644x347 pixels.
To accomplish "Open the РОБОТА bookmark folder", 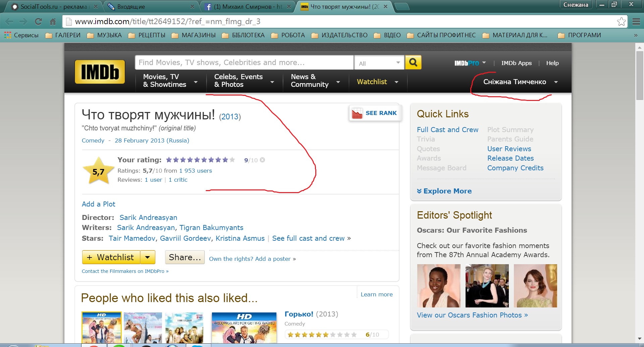I will [x=288, y=35].
